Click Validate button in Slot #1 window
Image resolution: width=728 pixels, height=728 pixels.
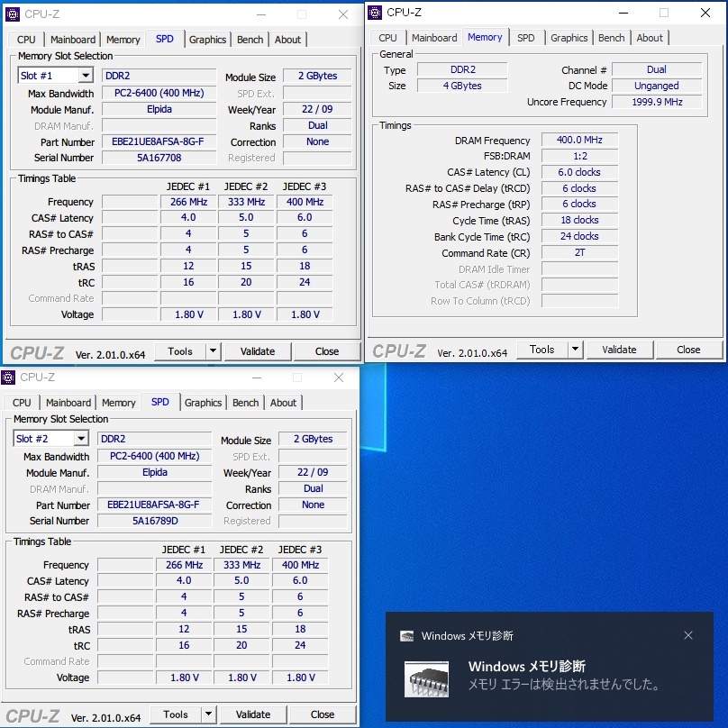click(258, 351)
